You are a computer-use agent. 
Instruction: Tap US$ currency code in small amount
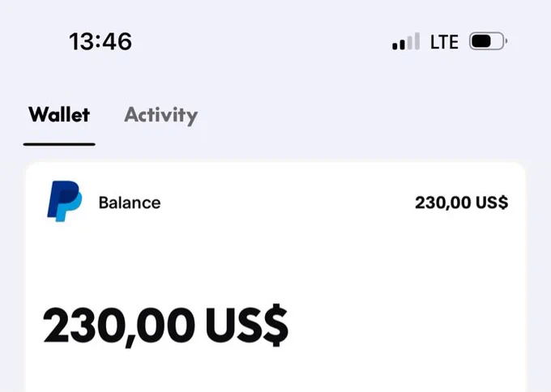(492, 202)
